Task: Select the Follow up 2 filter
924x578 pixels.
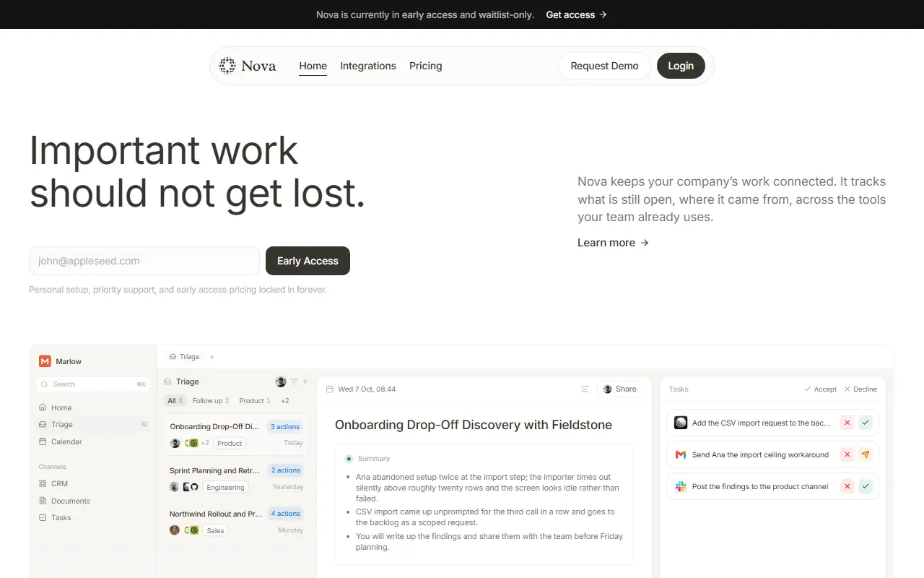Action: click(x=211, y=401)
